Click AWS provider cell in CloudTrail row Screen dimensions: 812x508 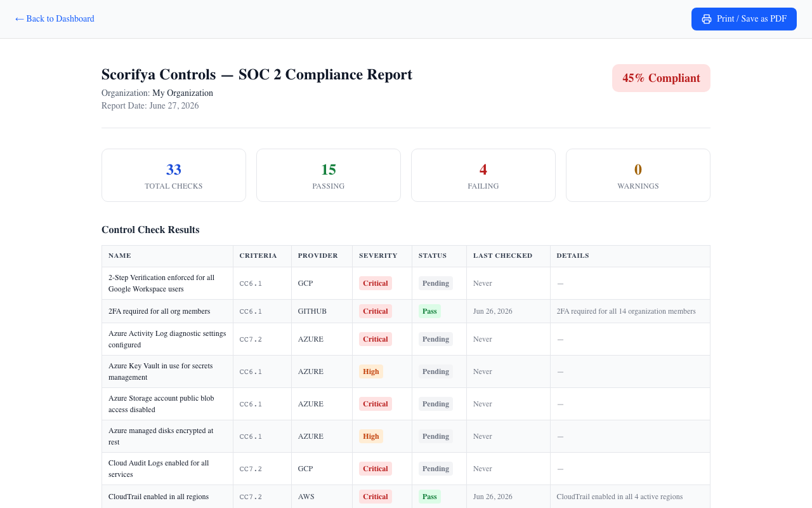pos(306,497)
